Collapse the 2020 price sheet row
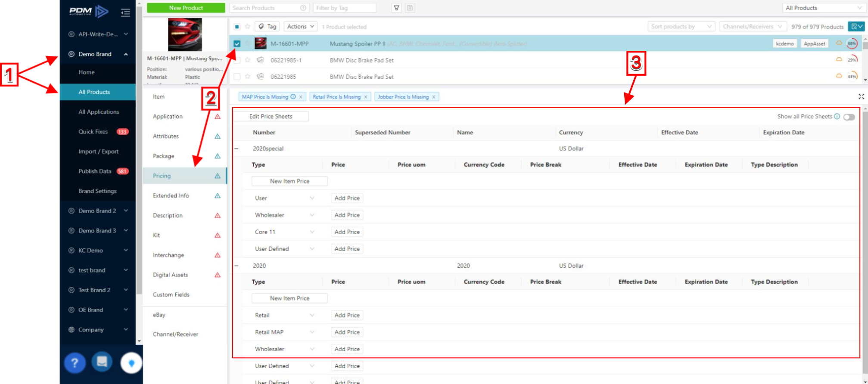 pos(236,266)
